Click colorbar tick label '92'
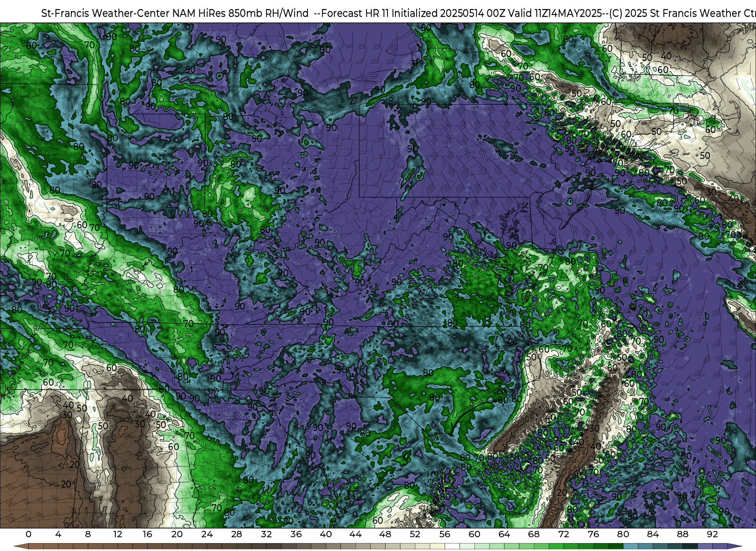Image resolution: width=756 pixels, height=551 pixels. pyautogui.click(x=712, y=534)
